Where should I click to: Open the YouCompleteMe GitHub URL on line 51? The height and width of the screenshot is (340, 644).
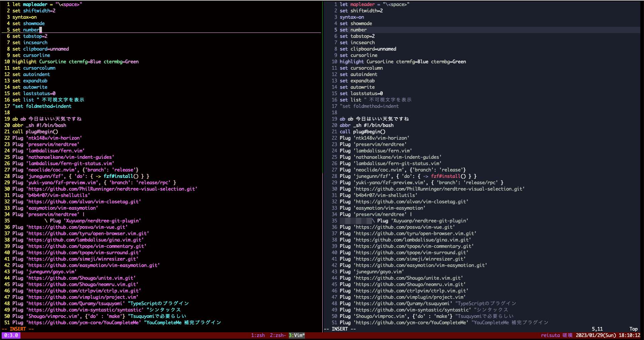pos(83,323)
